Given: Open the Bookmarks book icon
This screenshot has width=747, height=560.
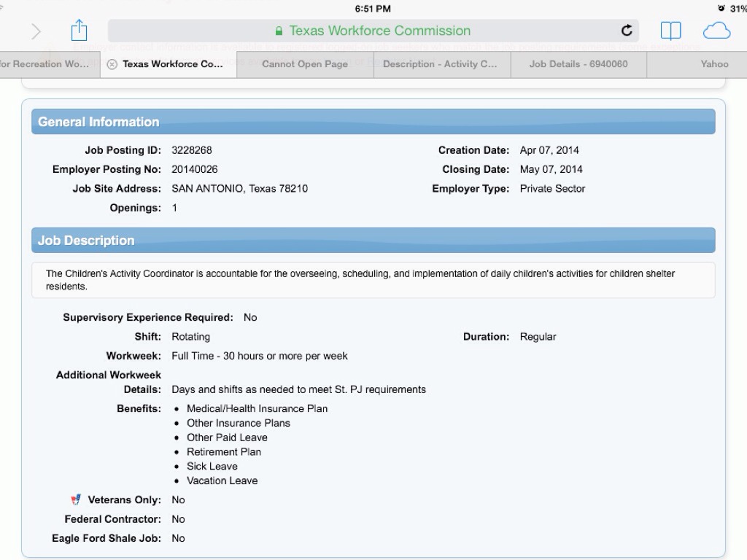Looking at the screenshot, I should [670, 31].
